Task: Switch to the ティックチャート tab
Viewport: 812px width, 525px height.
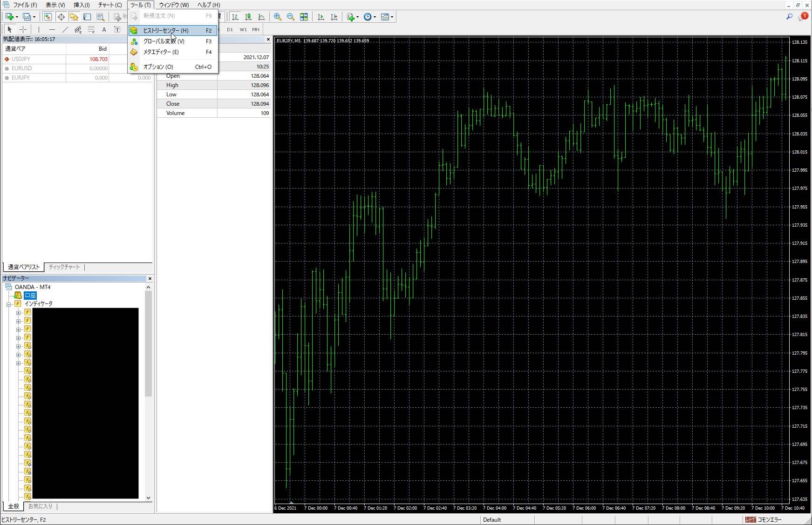Action: pyautogui.click(x=64, y=267)
